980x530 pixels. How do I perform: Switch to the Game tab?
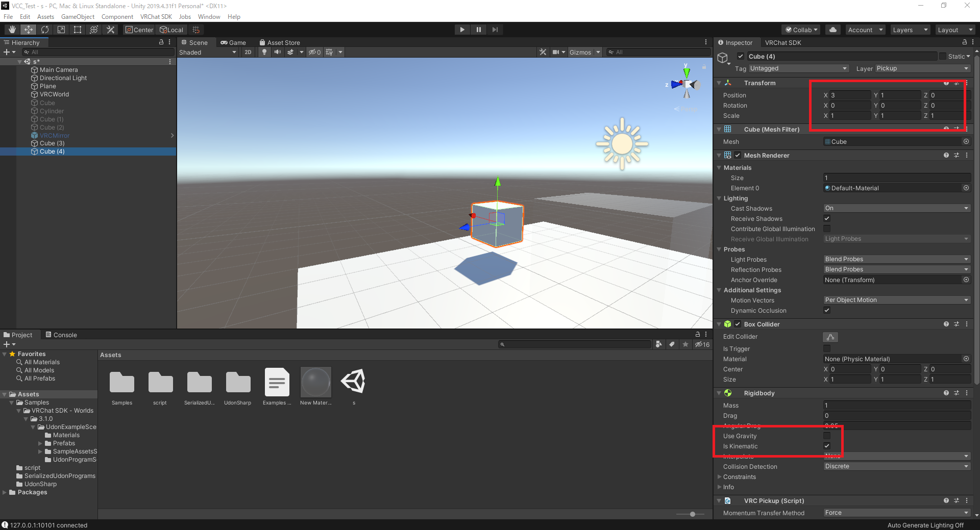pos(233,43)
